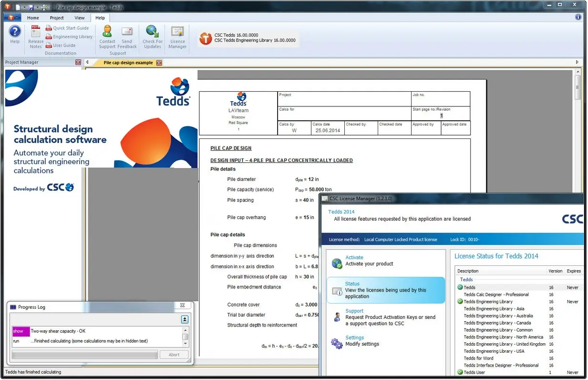Click the Save icon in quick access toolbar
Image resolution: width=588 pixels, height=380 pixels.
pyautogui.click(x=31, y=7)
